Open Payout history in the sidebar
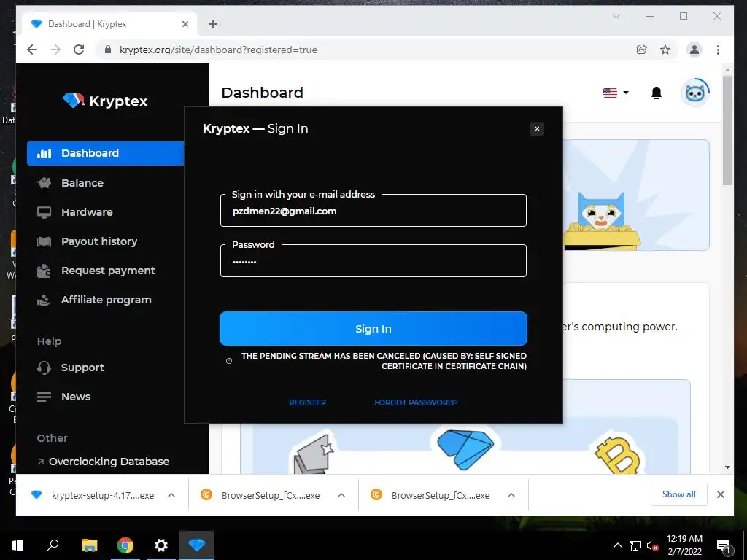747x560 pixels. pyautogui.click(x=88, y=241)
